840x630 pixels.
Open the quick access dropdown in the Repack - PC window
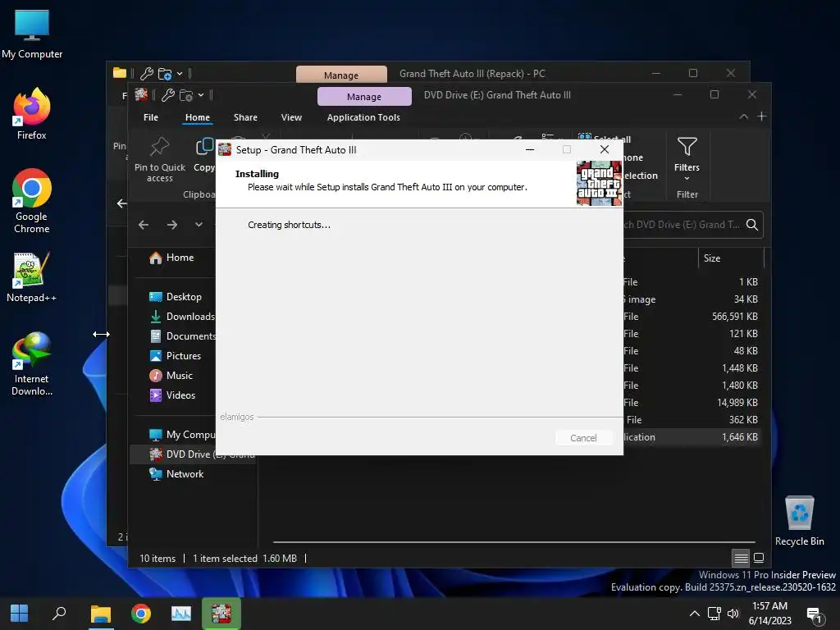180,73
